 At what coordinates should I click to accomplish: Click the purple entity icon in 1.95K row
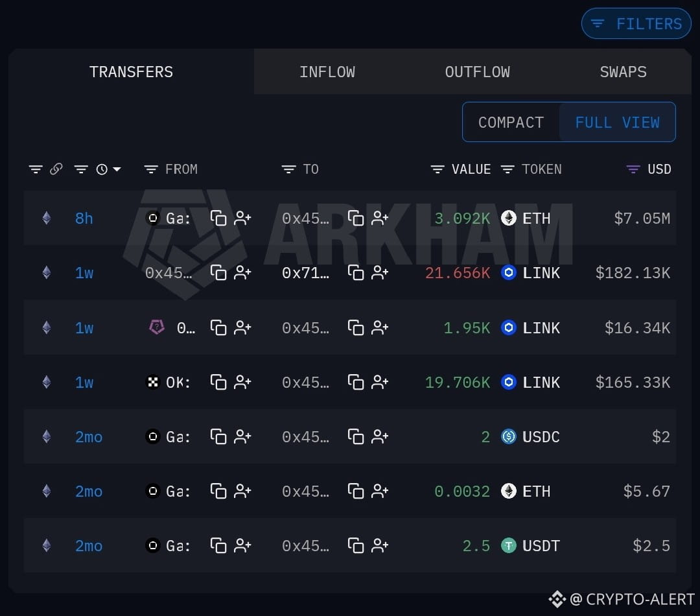tap(156, 327)
